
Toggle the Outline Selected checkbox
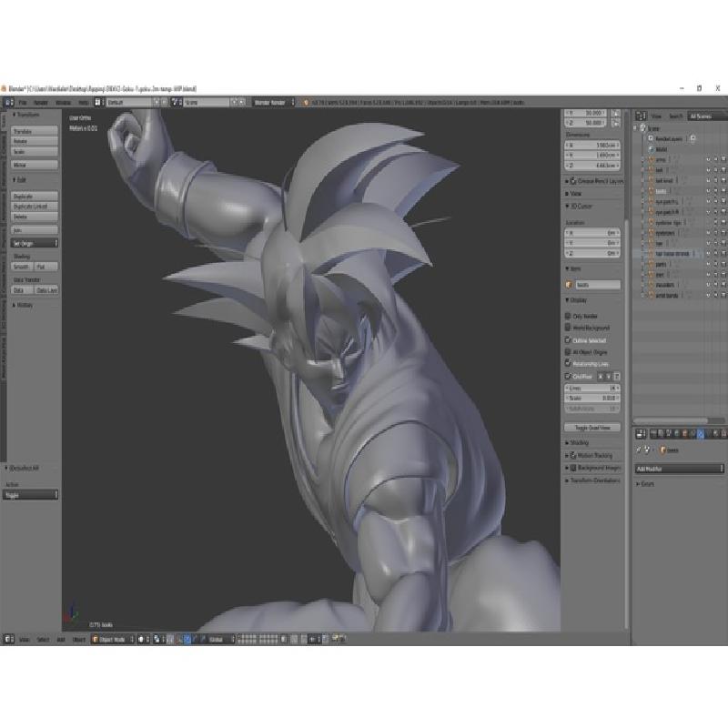coord(568,340)
